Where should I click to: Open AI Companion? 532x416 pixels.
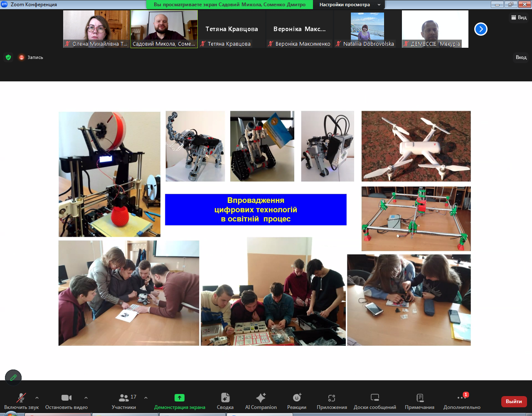coord(261,398)
